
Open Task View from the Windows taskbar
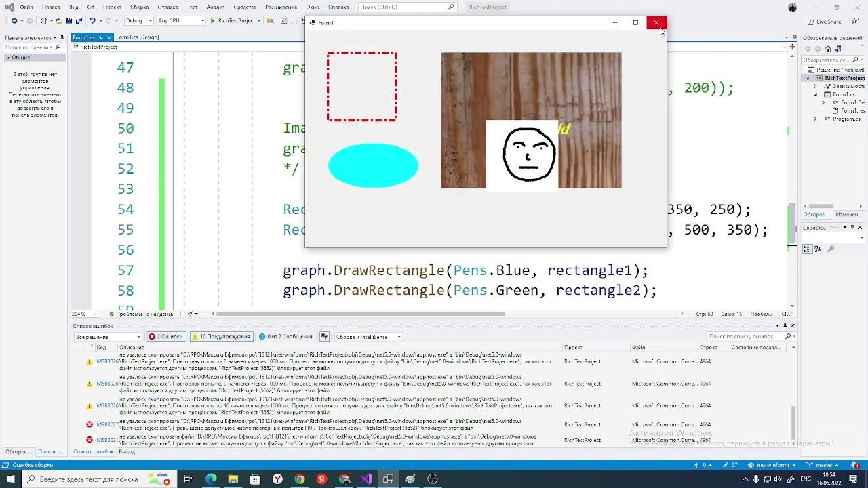(x=188, y=479)
